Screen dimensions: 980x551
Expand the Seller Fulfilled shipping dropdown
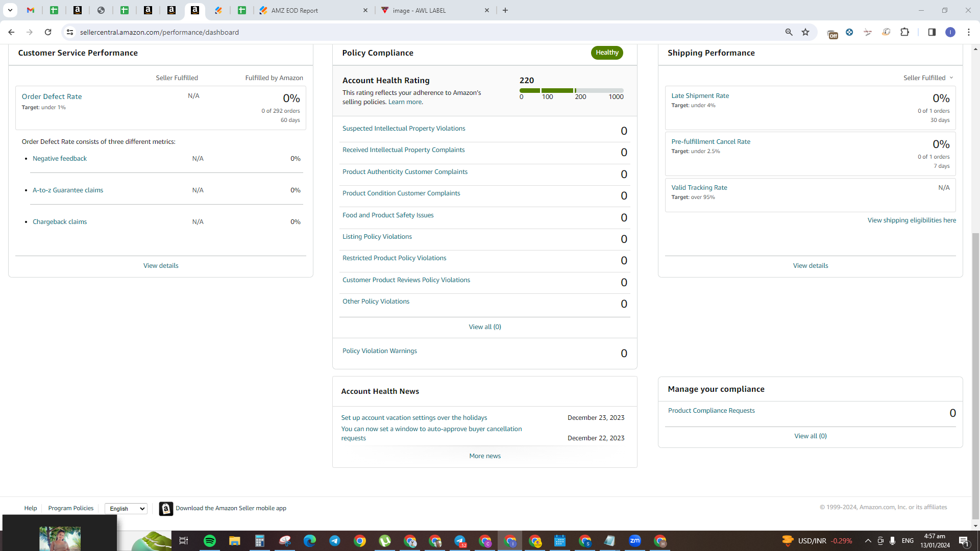pos(928,78)
